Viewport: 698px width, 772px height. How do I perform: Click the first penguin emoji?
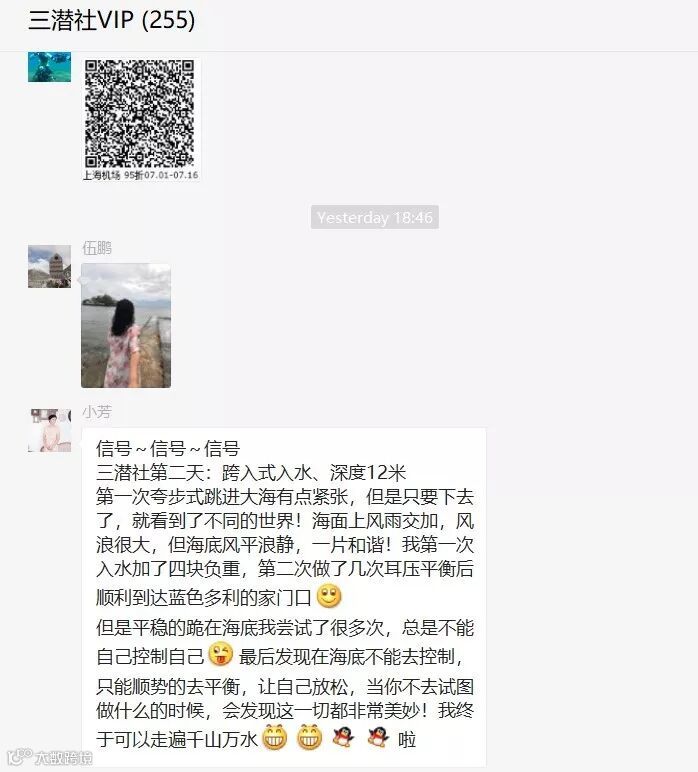(343, 738)
